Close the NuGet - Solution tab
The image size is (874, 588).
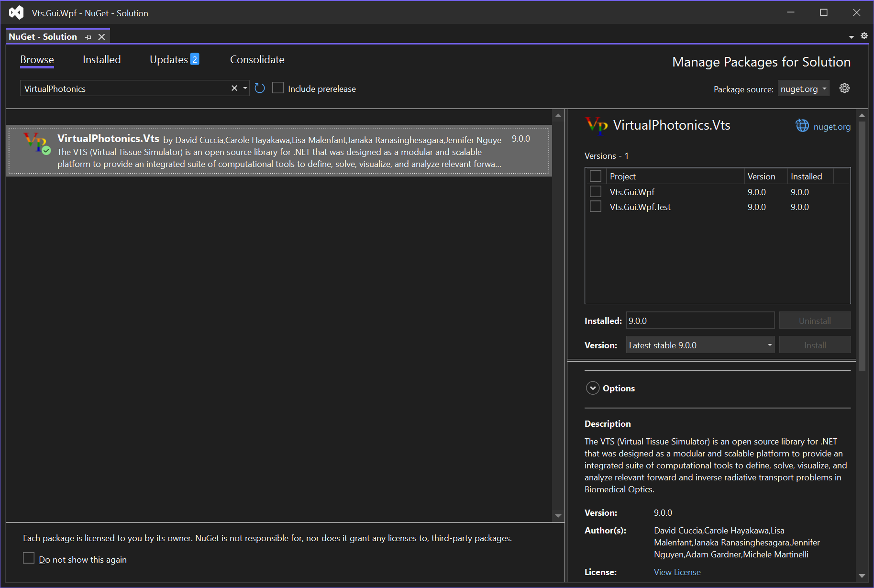pyautogui.click(x=101, y=37)
